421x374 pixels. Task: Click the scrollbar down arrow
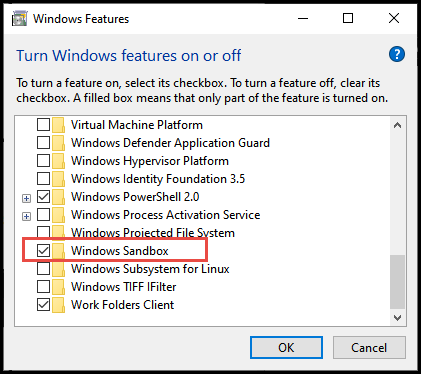(397, 318)
